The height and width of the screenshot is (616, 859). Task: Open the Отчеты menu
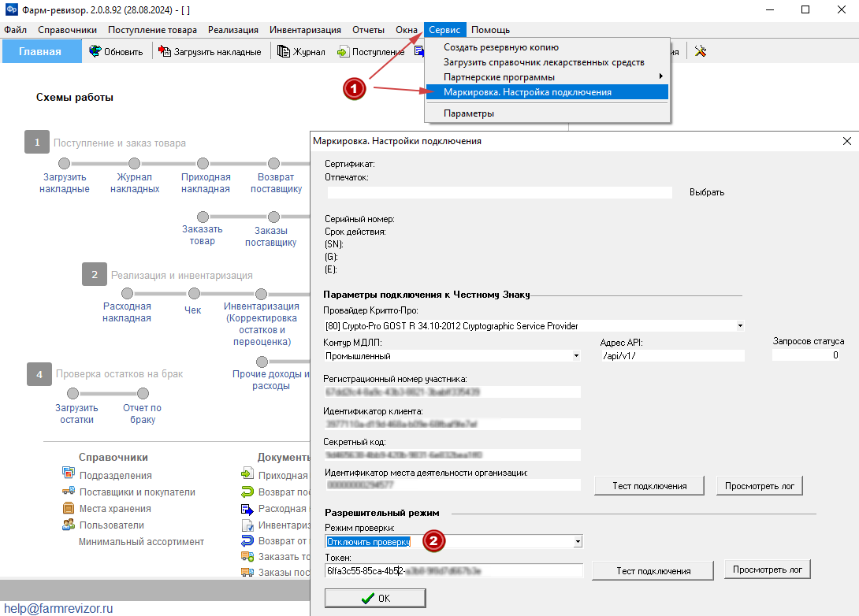point(368,30)
